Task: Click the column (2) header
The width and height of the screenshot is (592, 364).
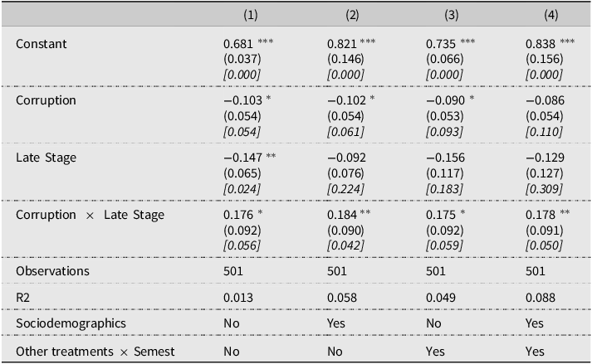Action: pos(352,15)
